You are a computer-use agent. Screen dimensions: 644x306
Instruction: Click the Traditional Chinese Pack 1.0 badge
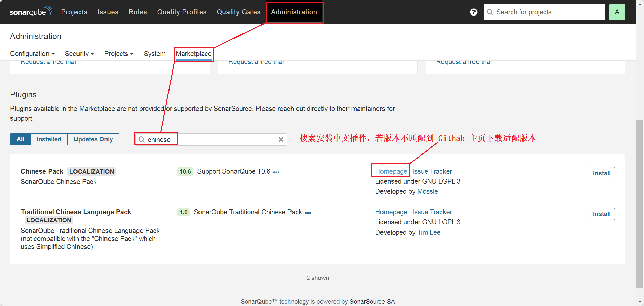183,212
